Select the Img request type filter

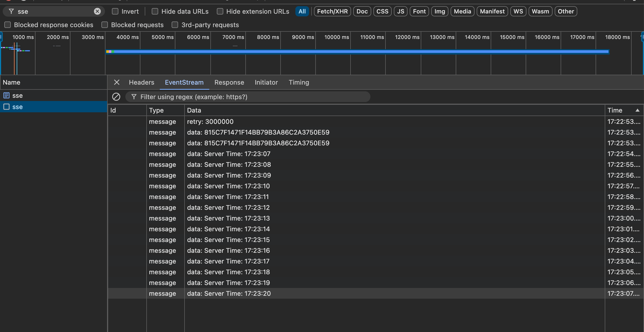point(439,11)
